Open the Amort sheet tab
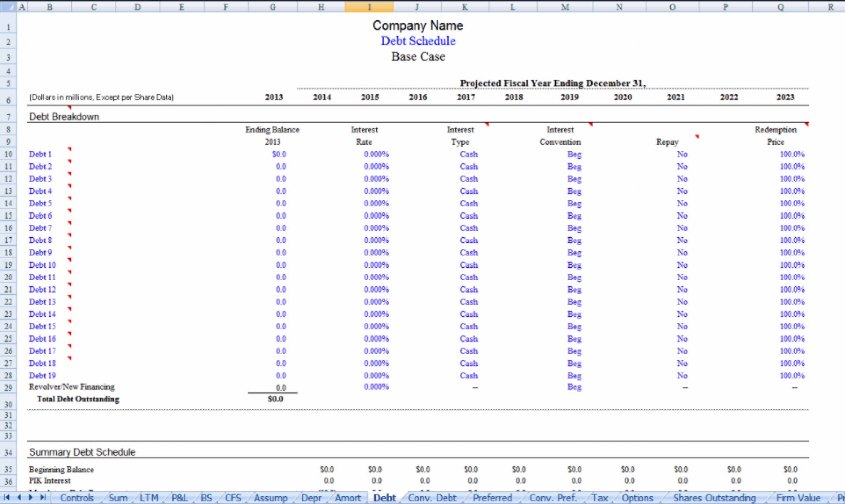845x504 pixels. pyautogui.click(x=348, y=498)
